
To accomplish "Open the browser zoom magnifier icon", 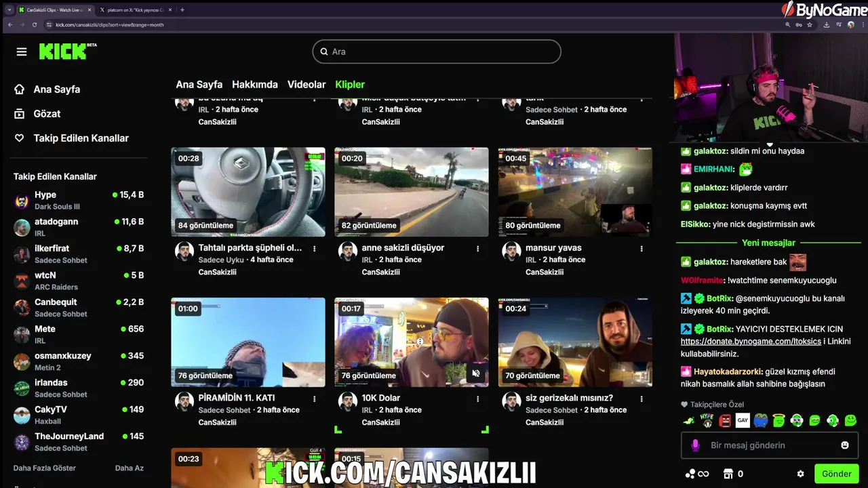I will coord(787,24).
